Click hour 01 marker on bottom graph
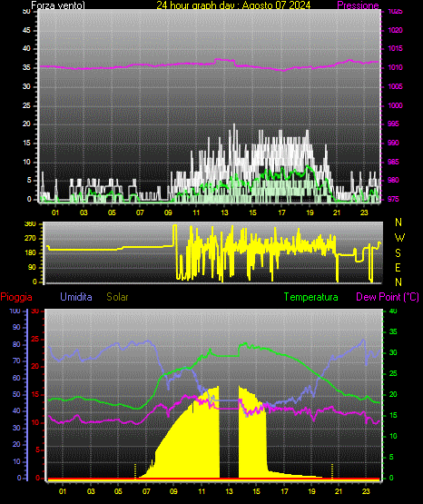Image resolution: width=423 pixels, height=504 pixels. (63, 491)
